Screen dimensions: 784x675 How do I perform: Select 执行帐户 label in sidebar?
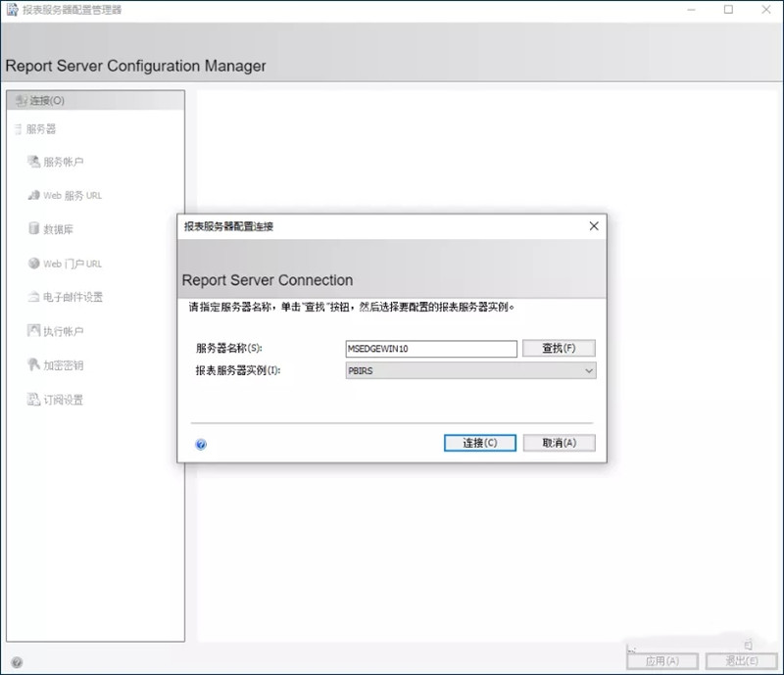point(64,331)
